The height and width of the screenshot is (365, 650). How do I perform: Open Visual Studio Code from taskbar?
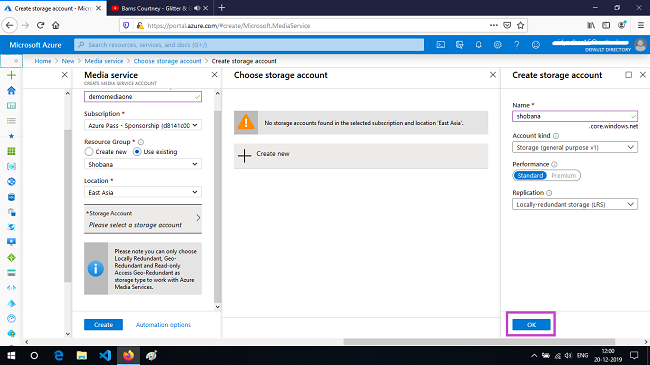[105, 355]
